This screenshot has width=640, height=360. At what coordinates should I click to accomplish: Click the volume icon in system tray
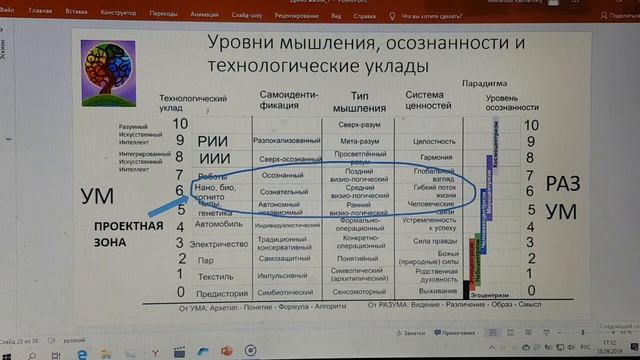[x=571, y=347]
